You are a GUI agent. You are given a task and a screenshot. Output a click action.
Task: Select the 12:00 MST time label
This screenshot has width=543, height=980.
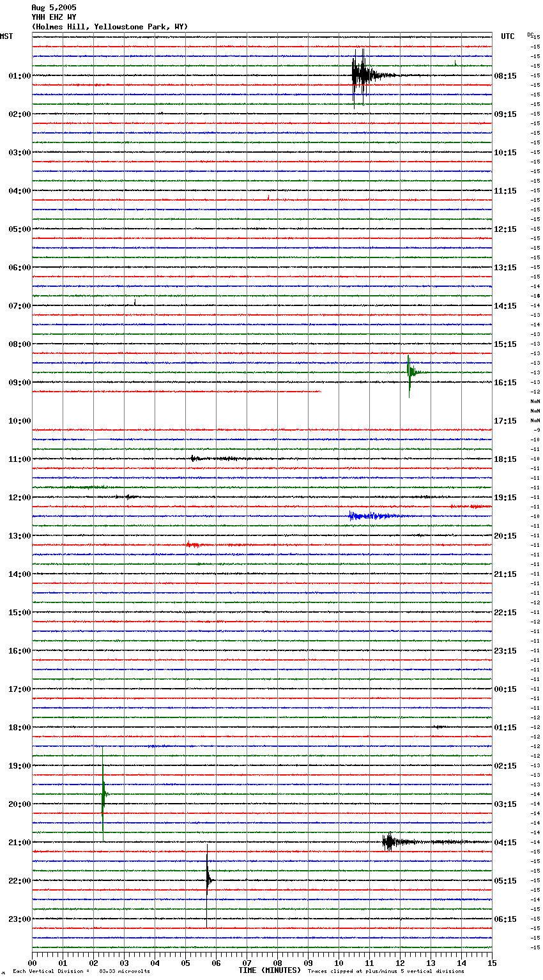pos(20,498)
